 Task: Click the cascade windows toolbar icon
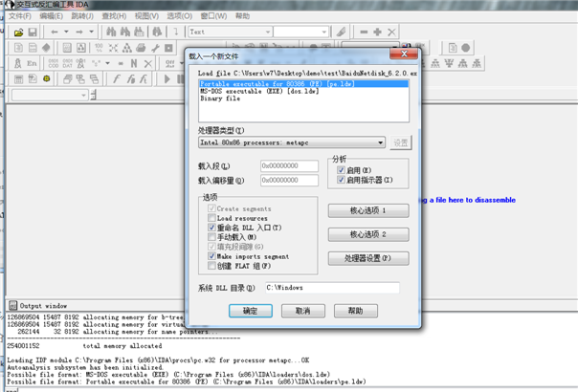(x=67, y=78)
